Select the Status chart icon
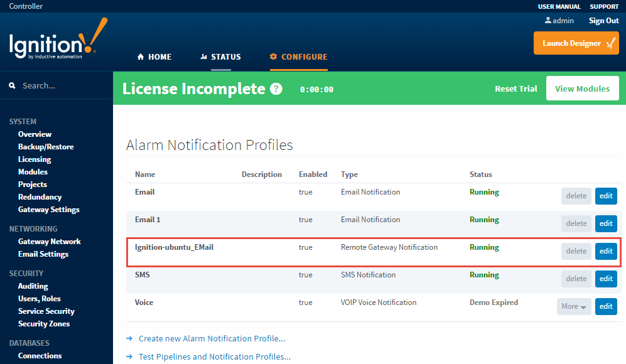The height and width of the screenshot is (364, 626). point(204,56)
